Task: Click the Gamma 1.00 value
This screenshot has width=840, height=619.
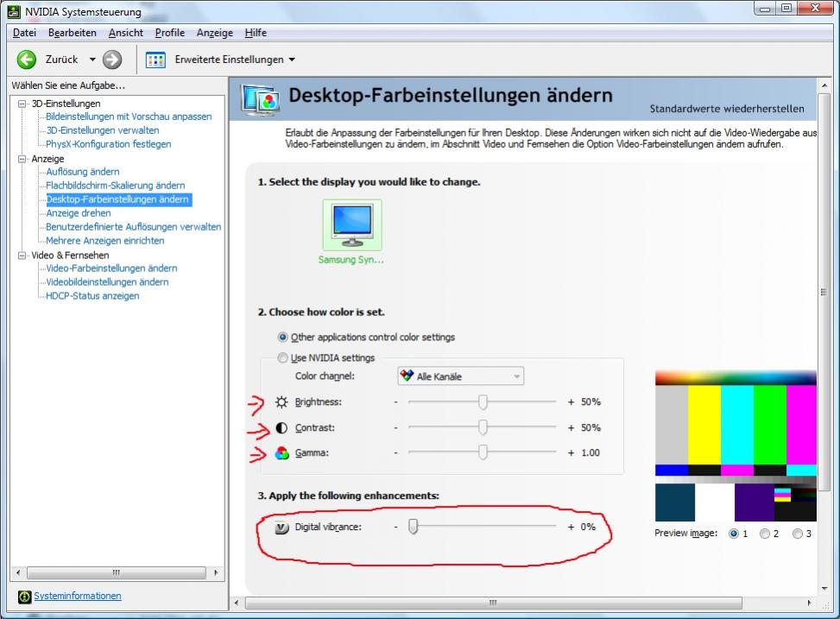Action: (591, 453)
